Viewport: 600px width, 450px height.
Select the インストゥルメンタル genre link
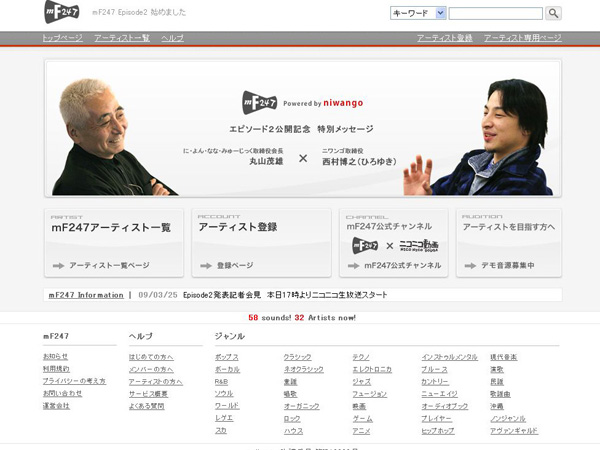449,357
